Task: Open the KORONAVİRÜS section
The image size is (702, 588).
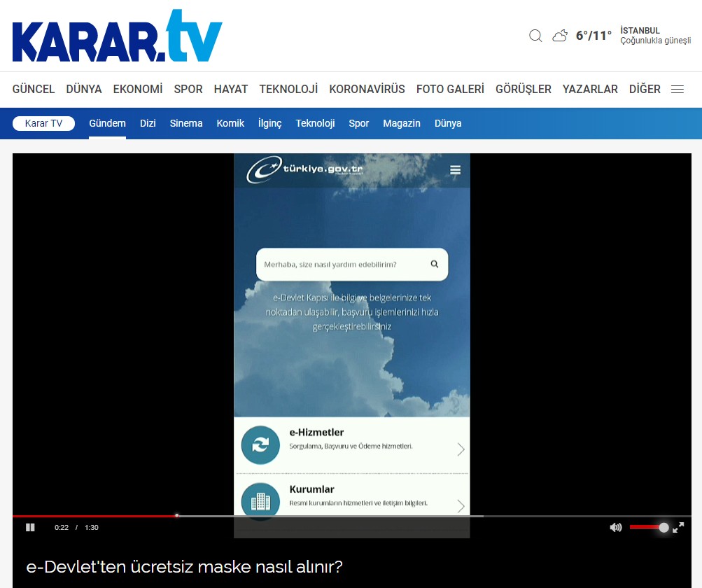Action: [367, 90]
